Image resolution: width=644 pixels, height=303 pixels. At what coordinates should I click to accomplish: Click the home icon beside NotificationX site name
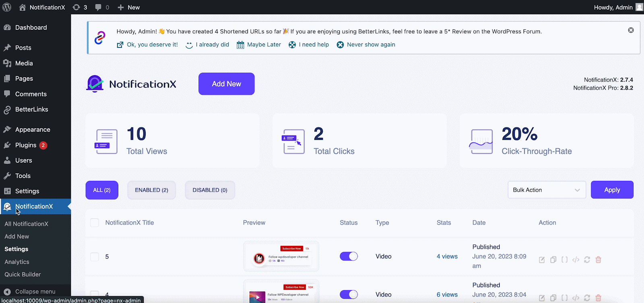click(x=23, y=7)
